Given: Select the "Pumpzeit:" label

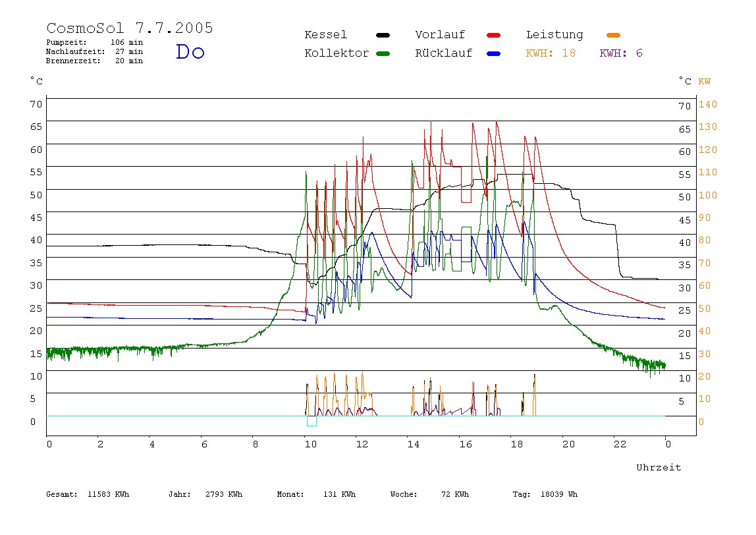Looking at the screenshot, I should coord(67,42).
